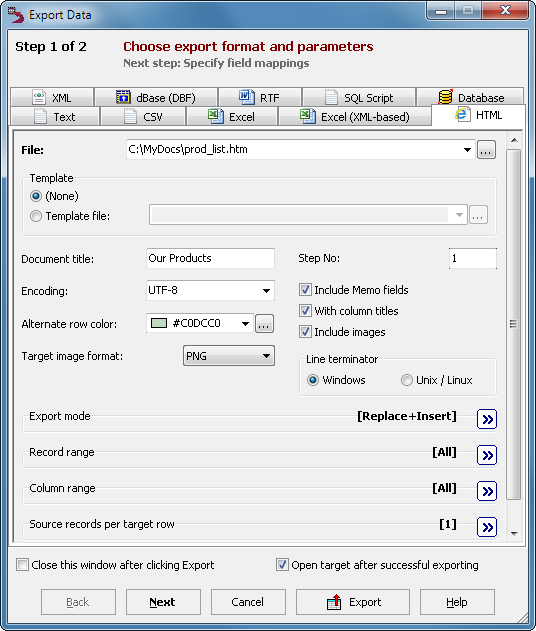
Task: Click the Step No input field
Action: click(x=473, y=258)
